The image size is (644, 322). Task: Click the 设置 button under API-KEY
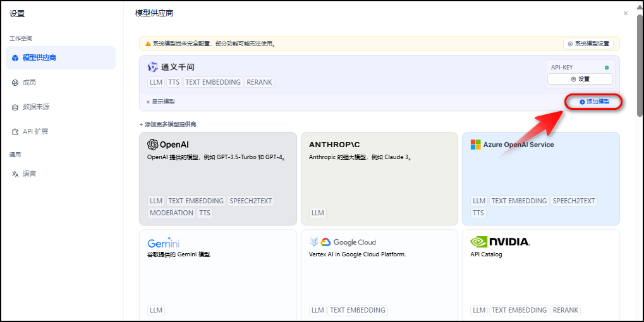tap(580, 79)
